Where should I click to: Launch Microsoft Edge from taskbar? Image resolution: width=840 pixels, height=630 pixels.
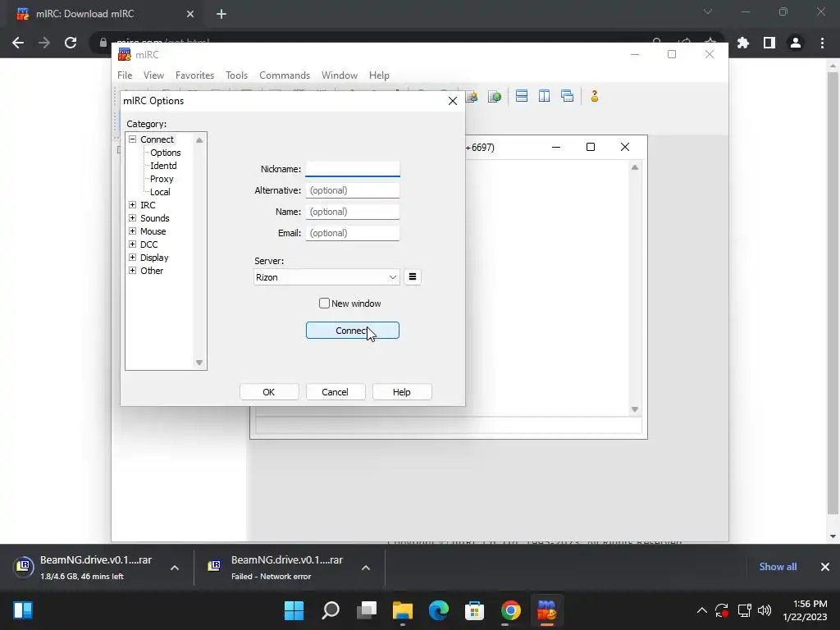point(439,610)
